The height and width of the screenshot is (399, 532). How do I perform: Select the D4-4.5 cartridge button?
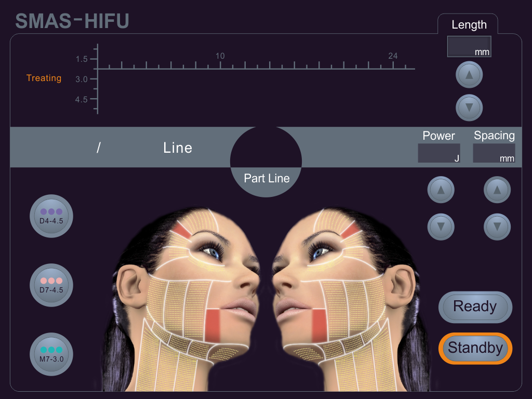(51, 216)
